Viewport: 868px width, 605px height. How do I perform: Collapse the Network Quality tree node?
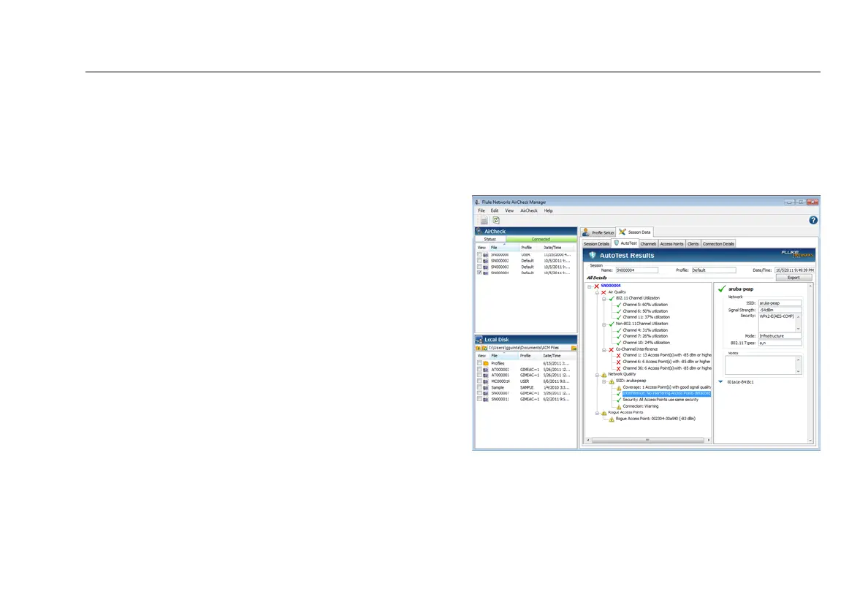[597, 375]
